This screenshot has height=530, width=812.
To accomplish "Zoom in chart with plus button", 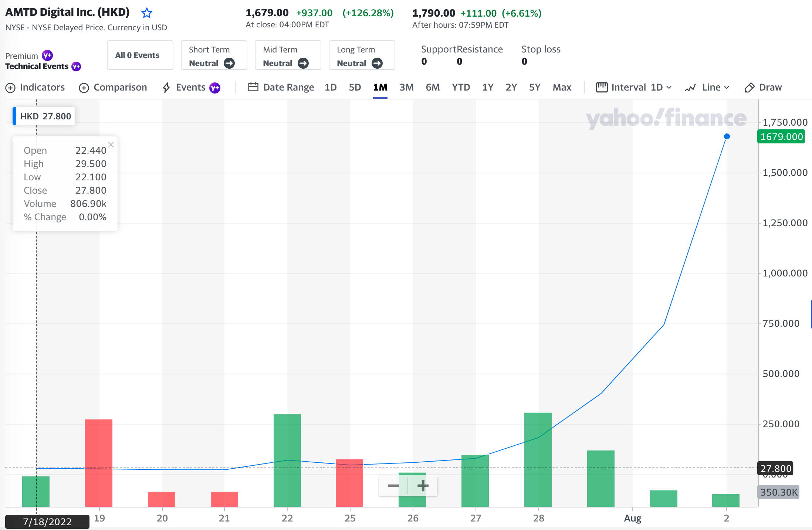I will click(423, 486).
